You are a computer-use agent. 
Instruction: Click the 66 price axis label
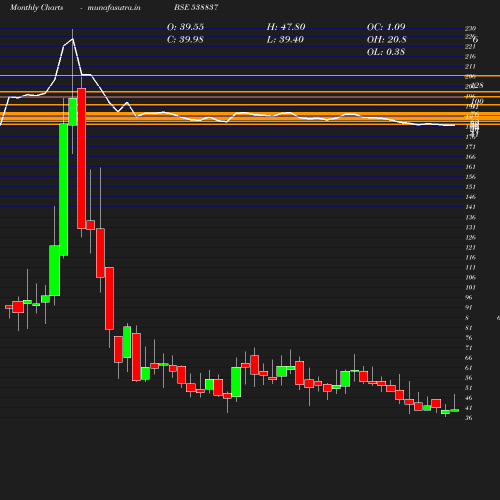click(x=469, y=358)
